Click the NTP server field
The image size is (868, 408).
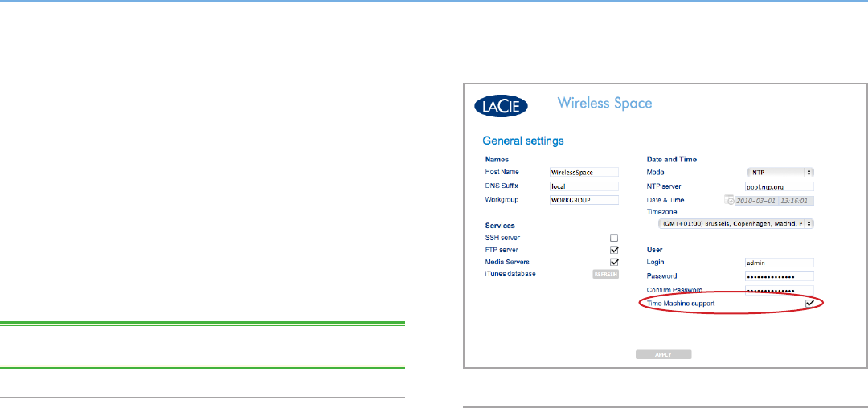tap(780, 186)
